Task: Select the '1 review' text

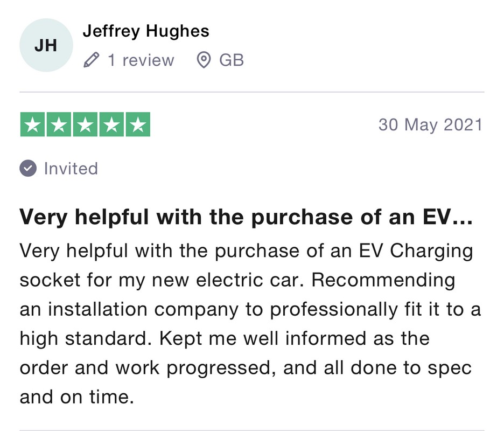Action: point(141,60)
